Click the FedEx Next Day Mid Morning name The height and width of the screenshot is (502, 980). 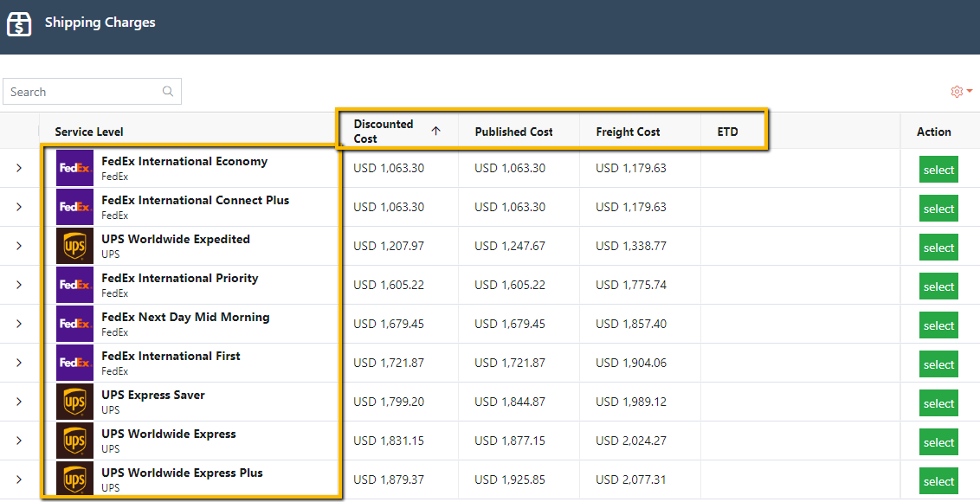[185, 317]
